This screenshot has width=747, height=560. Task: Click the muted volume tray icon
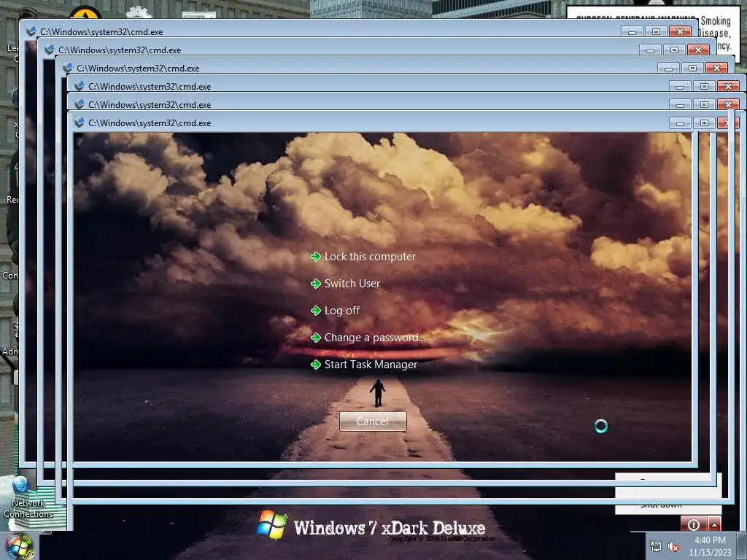(x=673, y=547)
